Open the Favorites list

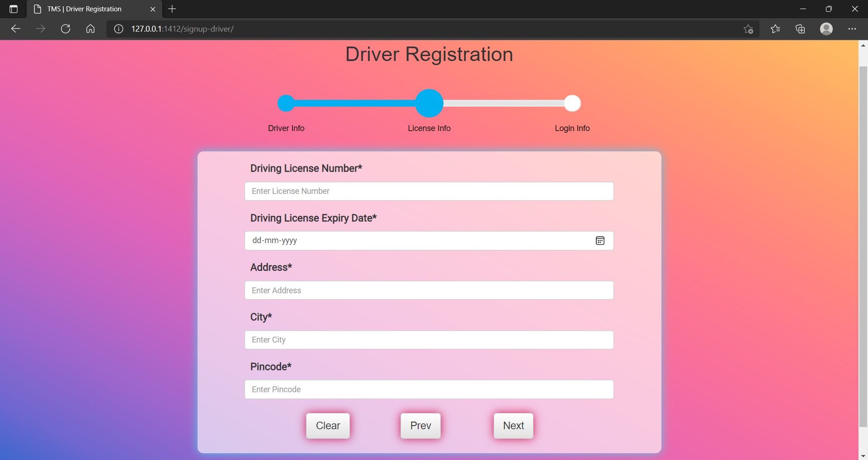[775, 29]
